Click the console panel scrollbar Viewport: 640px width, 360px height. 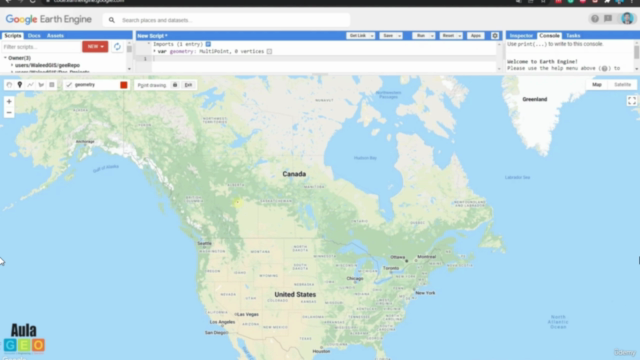tap(636, 52)
